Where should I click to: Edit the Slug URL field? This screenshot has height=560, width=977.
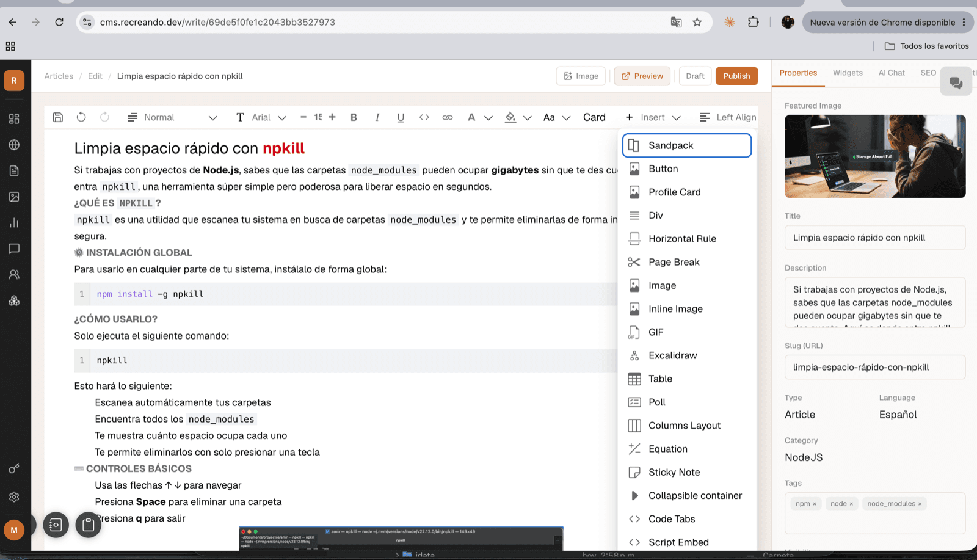[x=875, y=367]
